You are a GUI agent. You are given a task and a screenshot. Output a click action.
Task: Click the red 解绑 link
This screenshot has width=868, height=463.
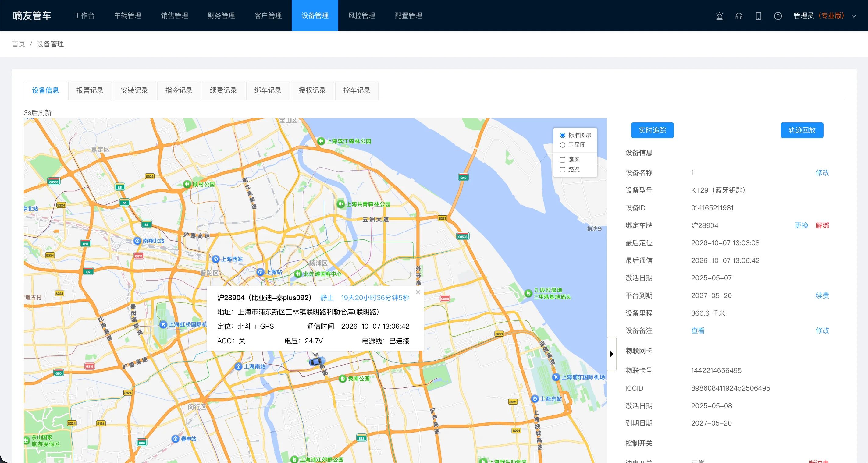(x=822, y=225)
